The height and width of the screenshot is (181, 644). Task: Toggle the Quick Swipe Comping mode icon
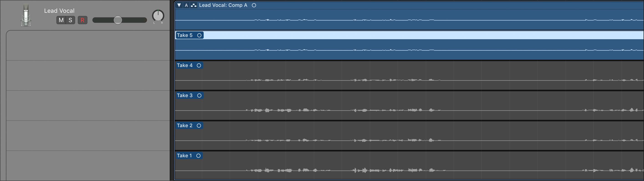pos(193,5)
